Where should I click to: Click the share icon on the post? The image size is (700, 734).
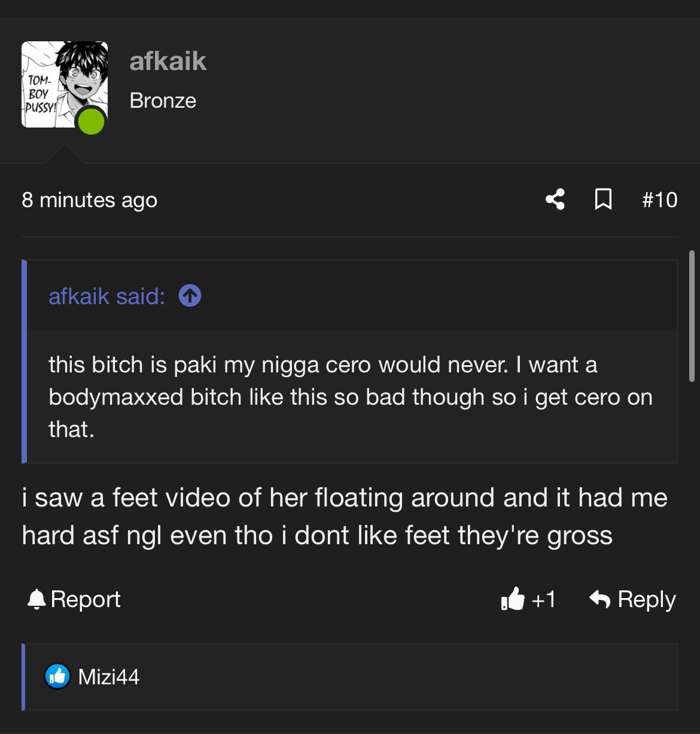pyautogui.click(x=555, y=199)
